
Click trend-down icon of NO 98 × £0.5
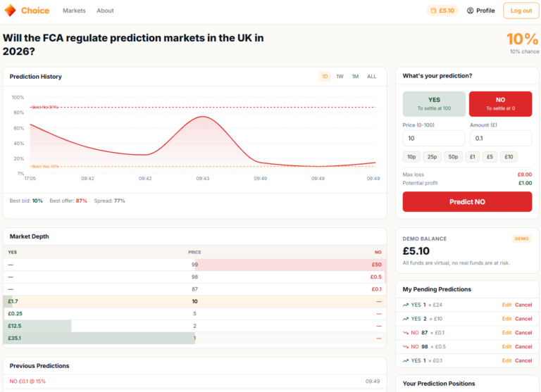[406, 347]
